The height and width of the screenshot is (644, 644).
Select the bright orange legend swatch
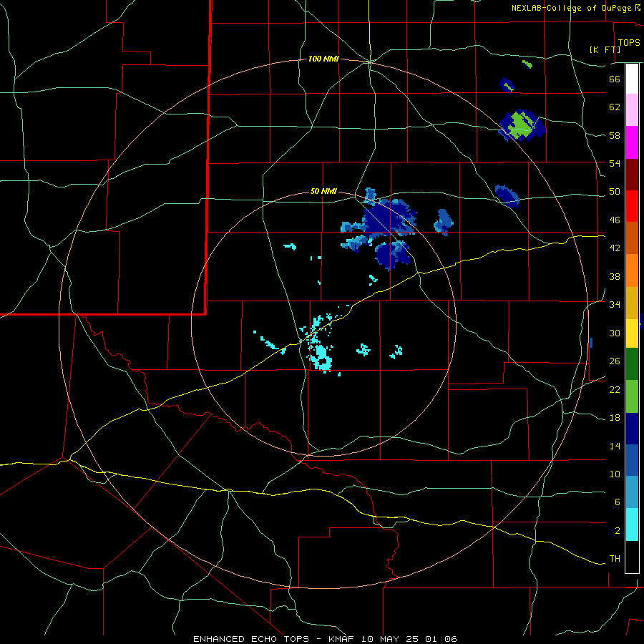[632, 270]
